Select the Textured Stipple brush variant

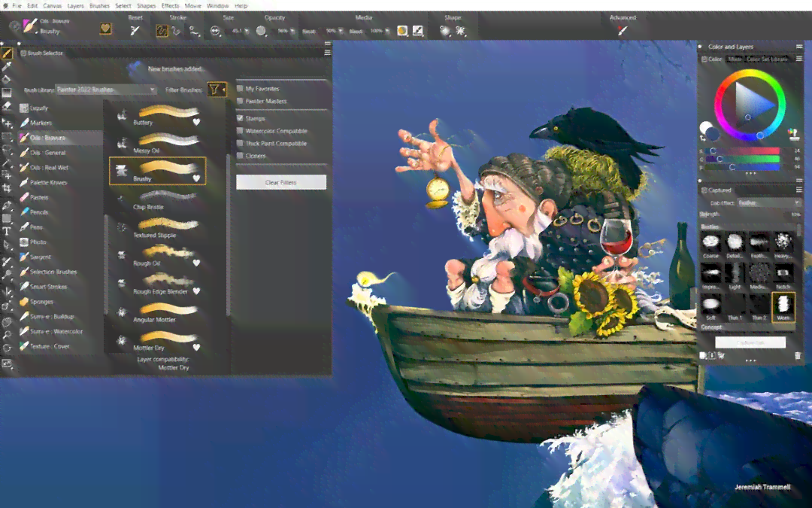pos(157,228)
